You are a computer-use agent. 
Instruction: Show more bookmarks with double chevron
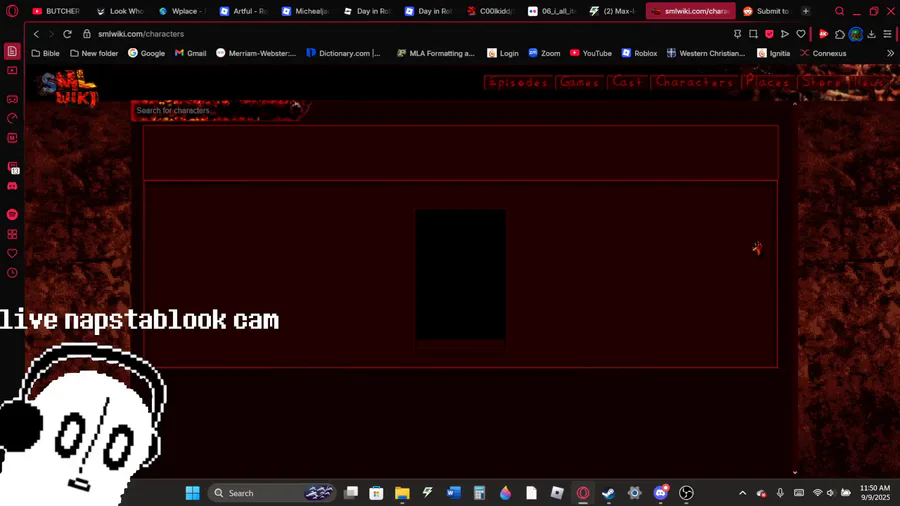[x=890, y=53]
